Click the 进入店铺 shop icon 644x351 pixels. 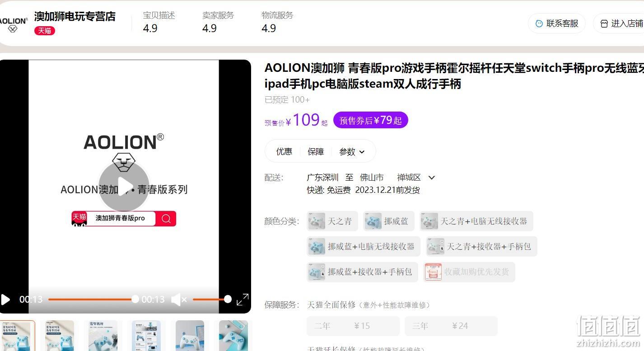tap(604, 23)
